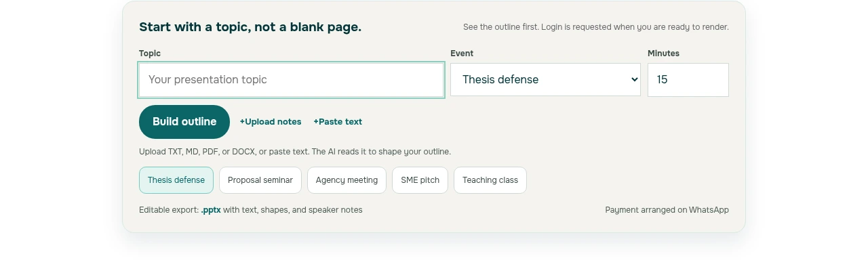The width and height of the screenshot is (868, 273).
Task: Click the presentation topic input field
Action: pyautogui.click(x=292, y=80)
